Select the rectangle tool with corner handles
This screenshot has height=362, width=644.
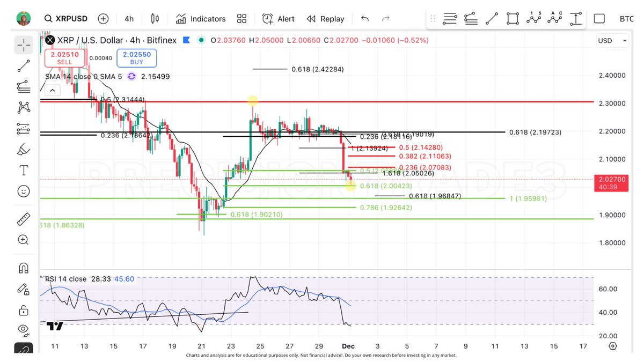[513, 19]
